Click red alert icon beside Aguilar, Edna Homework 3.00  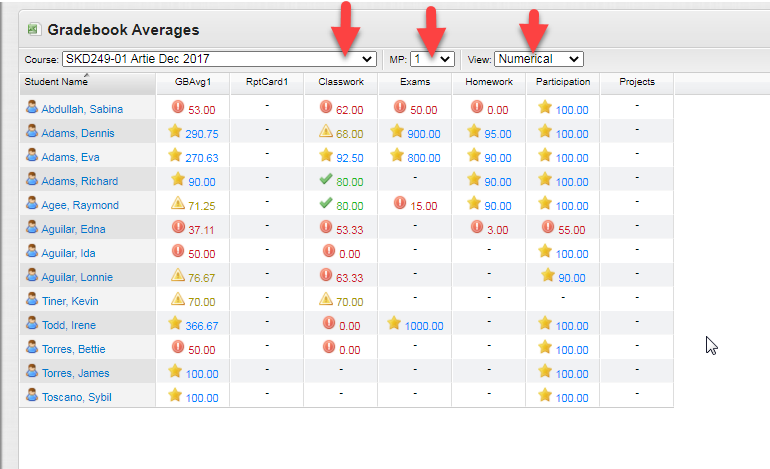[476, 227]
